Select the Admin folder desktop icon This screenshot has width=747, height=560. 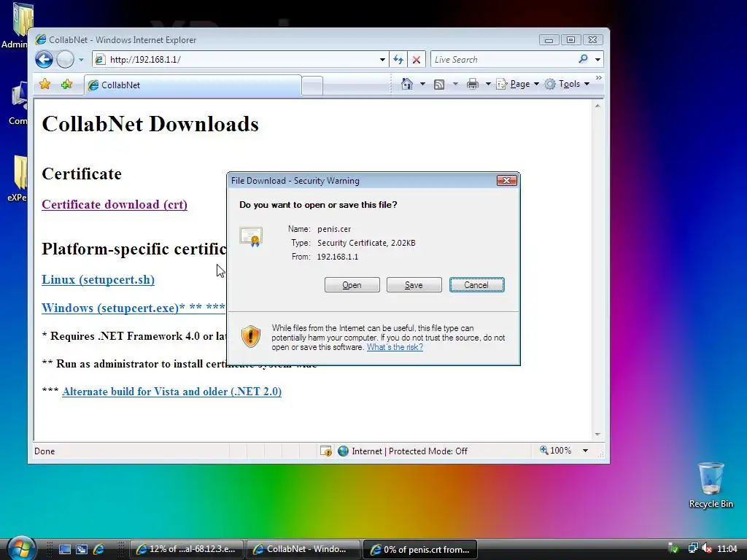15,26
